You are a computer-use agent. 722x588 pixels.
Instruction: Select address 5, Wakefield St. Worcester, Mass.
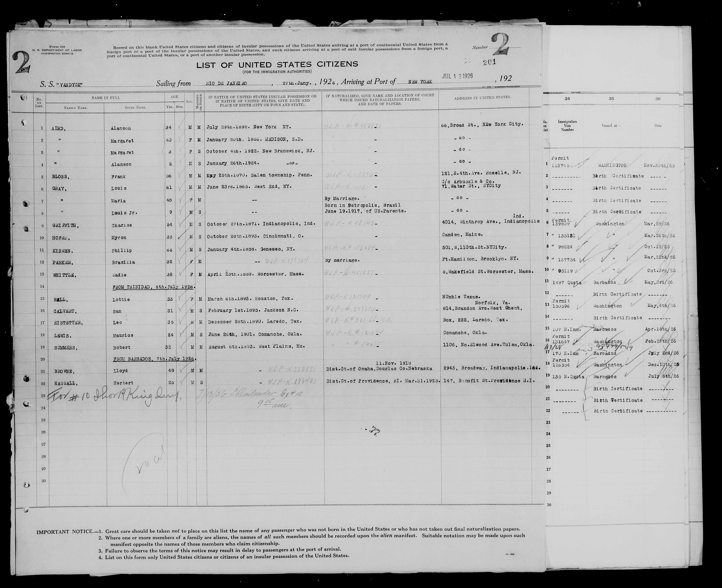click(x=488, y=271)
